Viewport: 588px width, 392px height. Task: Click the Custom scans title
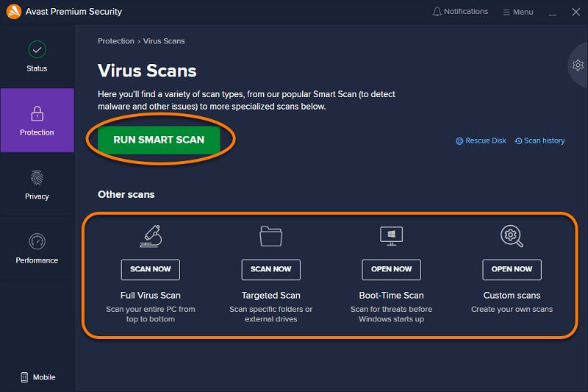512,295
